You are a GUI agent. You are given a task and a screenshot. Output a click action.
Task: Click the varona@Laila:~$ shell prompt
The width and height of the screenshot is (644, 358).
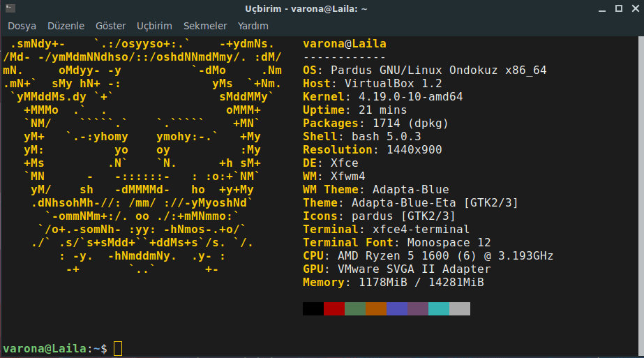tap(55, 348)
